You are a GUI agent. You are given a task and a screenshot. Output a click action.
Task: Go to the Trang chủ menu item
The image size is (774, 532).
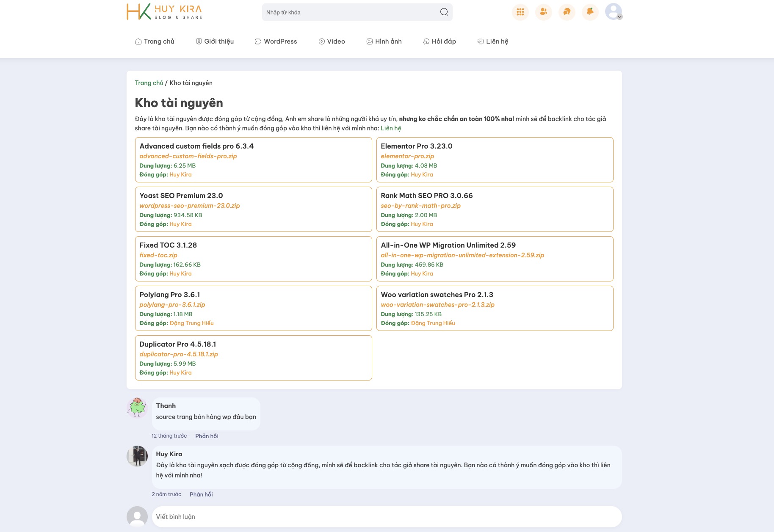point(155,41)
